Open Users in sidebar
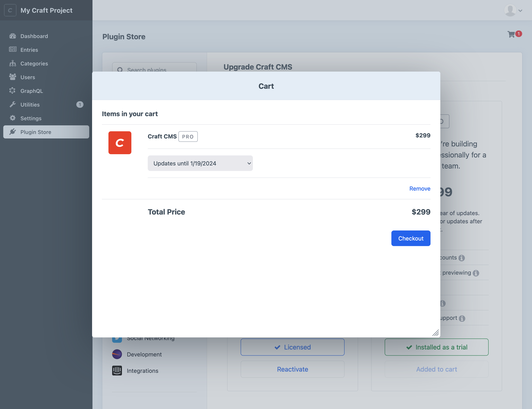The image size is (532, 409). tap(46, 77)
